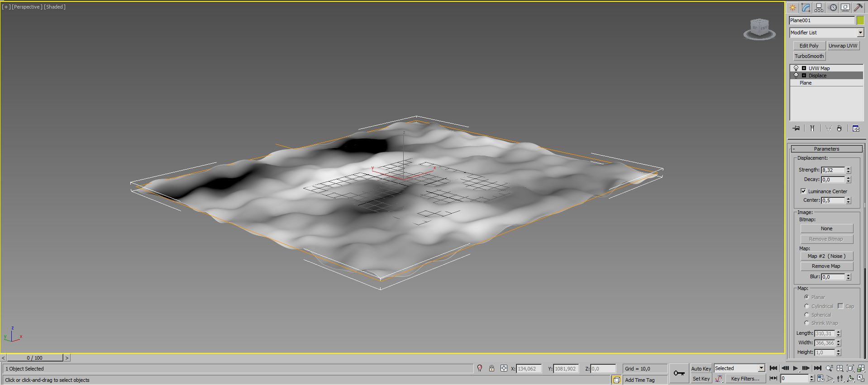Switch to the Motion panel tab
This screenshot has width=868, height=385.
[833, 8]
